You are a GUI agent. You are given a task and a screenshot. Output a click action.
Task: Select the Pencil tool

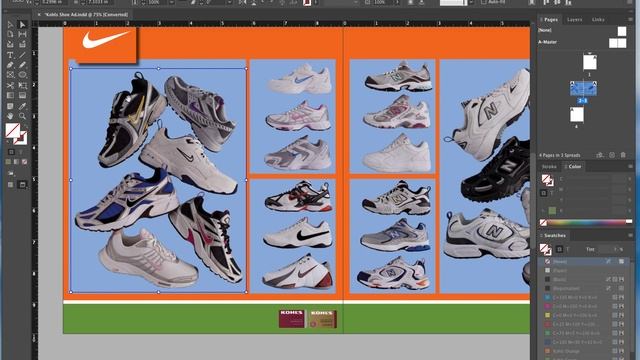click(22, 65)
